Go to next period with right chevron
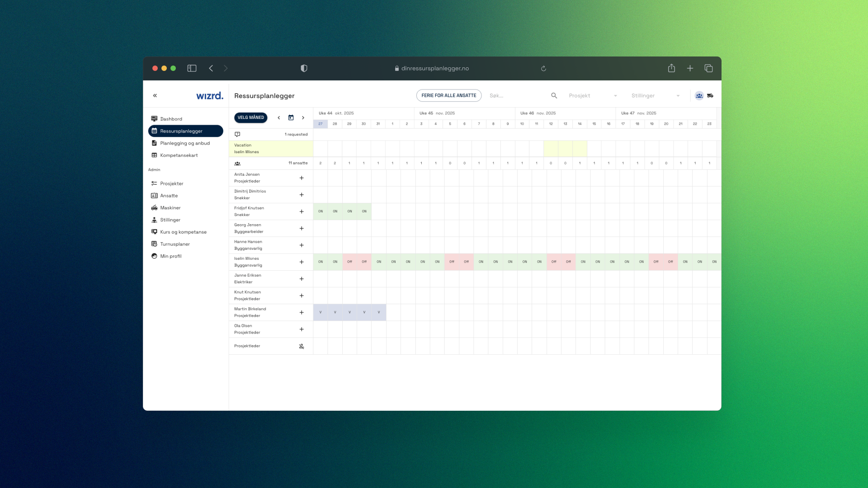Image resolution: width=868 pixels, height=488 pixels. click(303, 117)
